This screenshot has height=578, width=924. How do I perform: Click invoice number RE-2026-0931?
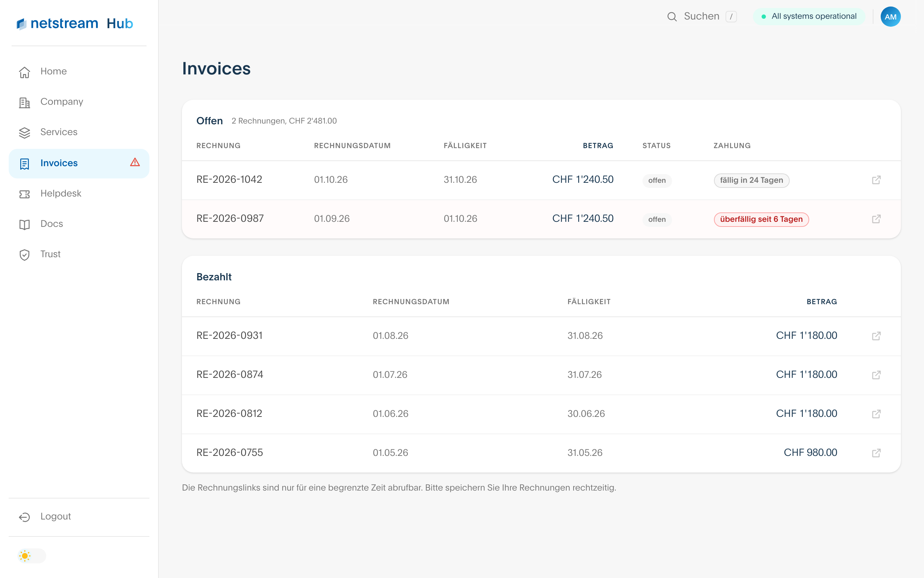(x=230, y=336)
